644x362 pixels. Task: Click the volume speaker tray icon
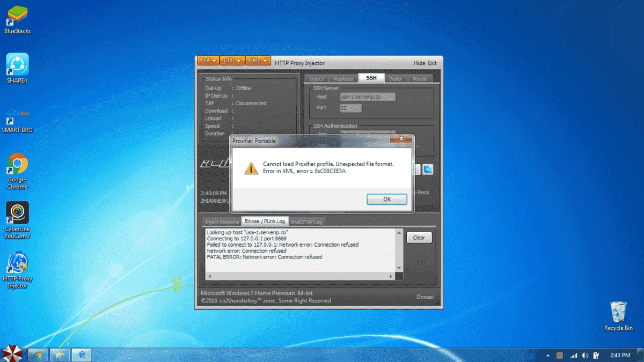pyautogui.click(x=586, y=355)
